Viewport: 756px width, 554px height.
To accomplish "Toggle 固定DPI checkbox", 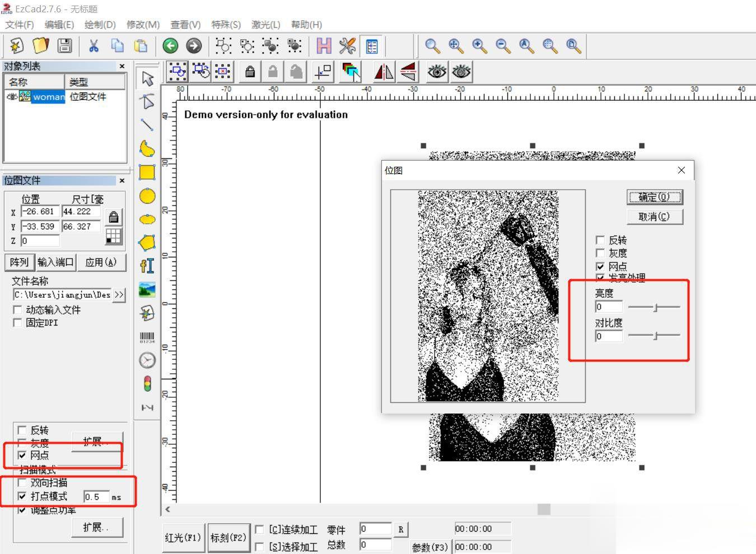I will tap(17, 322).
